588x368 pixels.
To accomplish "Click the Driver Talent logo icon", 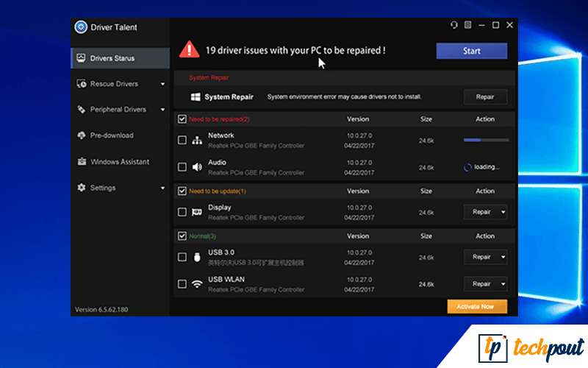I will [x=81, y=27].
